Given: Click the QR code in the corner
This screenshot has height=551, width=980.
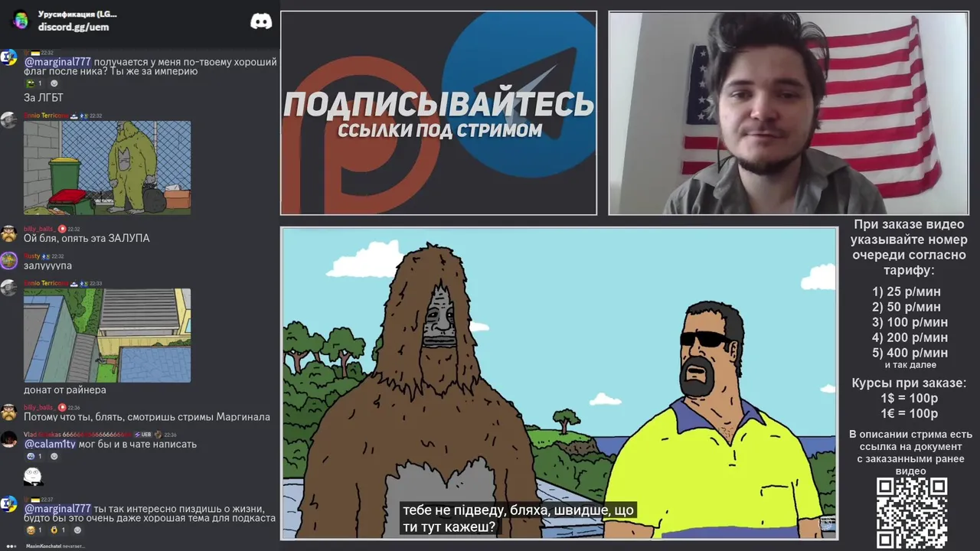Looking at the screenshot, I should [912, 513].
